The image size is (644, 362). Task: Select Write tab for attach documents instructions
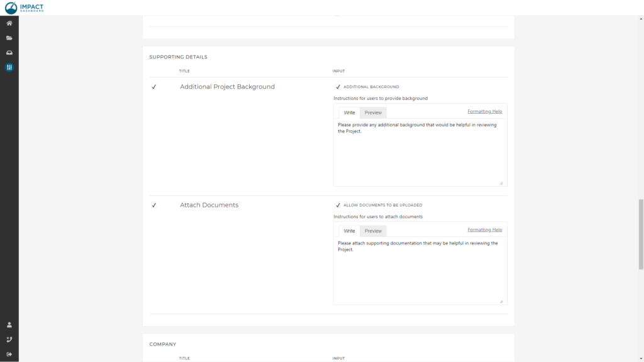click(x=349, y=231)
